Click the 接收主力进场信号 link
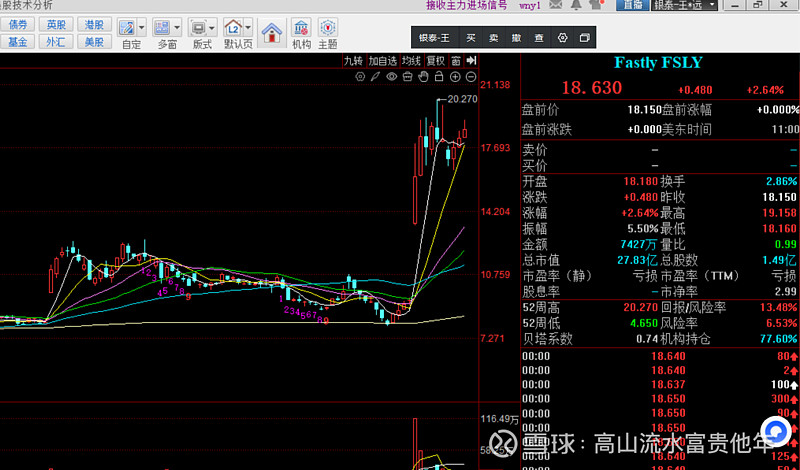 pos(466,6)
